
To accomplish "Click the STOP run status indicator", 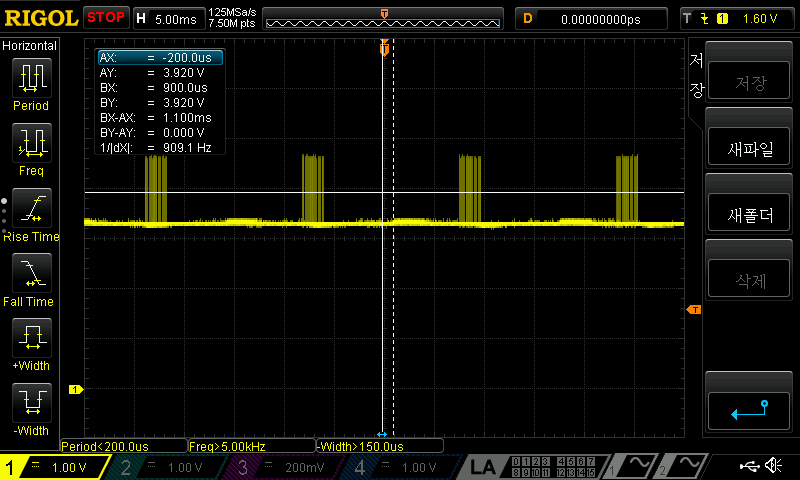I will coord(106,18).
